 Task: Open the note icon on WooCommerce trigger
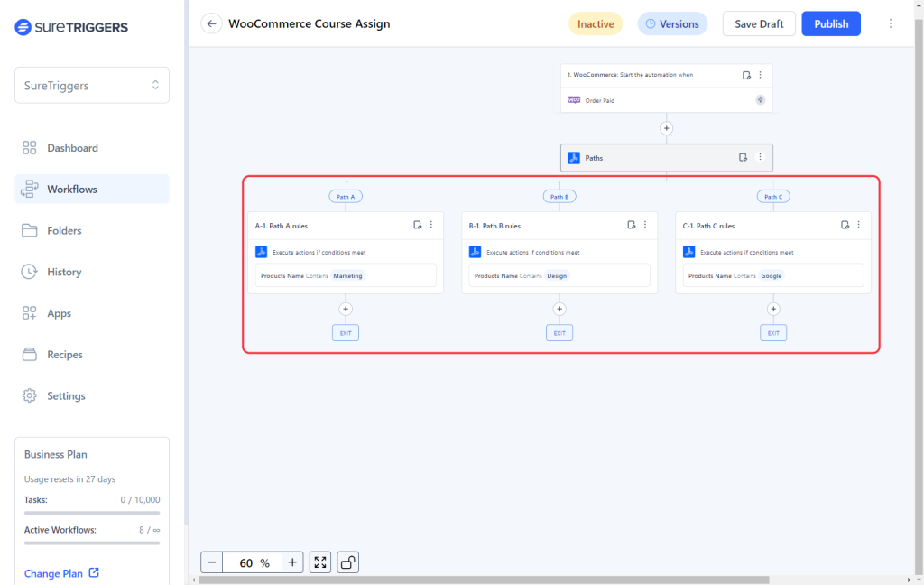click(746, 75)
